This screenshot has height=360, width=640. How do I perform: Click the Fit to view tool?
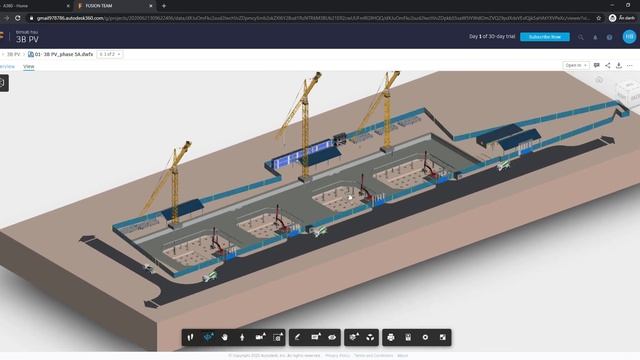tap(278, 337)
